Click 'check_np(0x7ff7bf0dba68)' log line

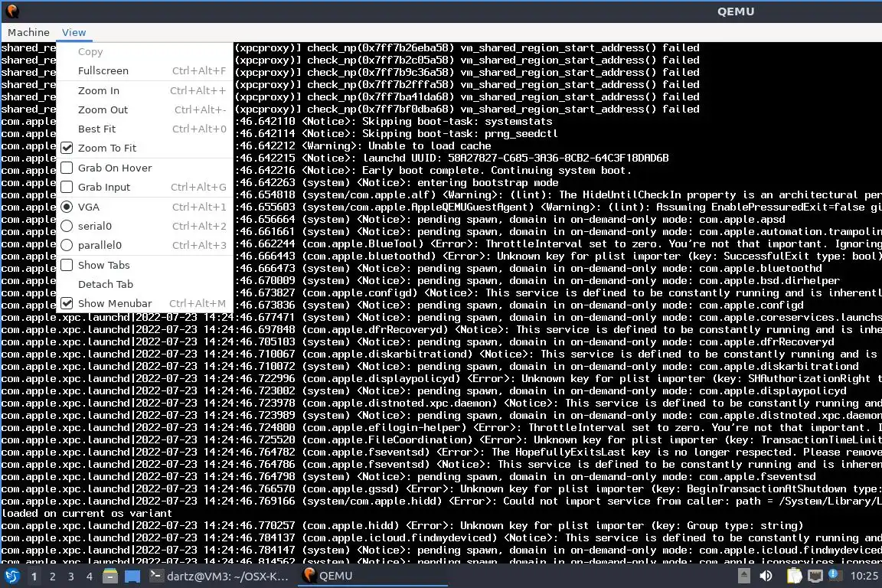point(467,109)
